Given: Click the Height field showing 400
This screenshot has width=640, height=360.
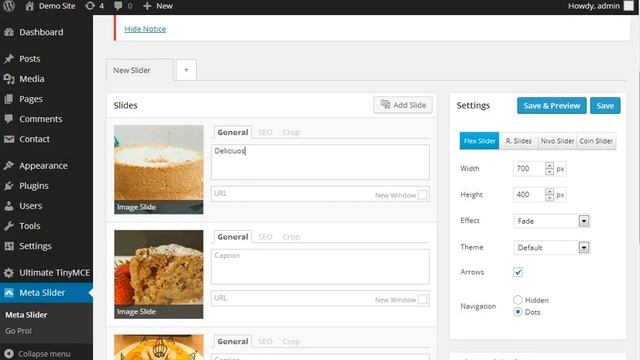Looking at the screenshot, I should point(529,195).
